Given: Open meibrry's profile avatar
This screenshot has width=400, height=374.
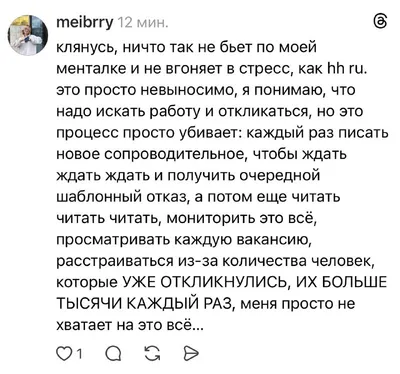Looking at the screenshot, I should (x=28, y=35).
